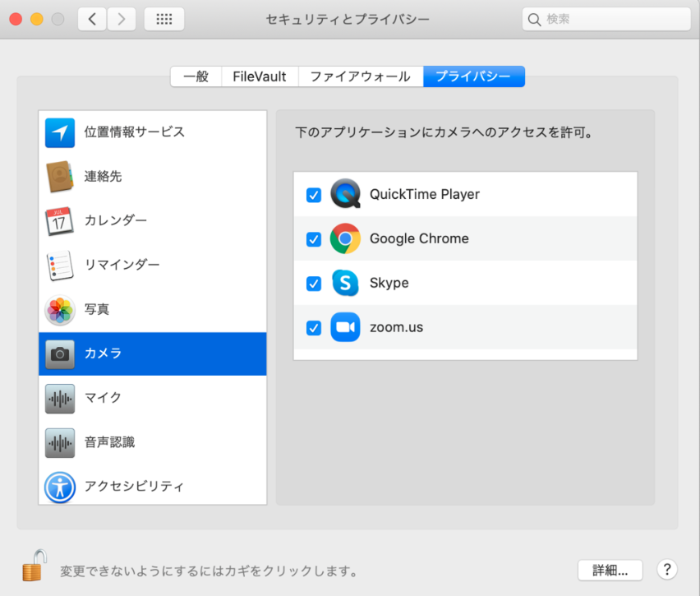The height and width of the screenshot is (596, 700).
Task: Switch to the 一般 (General) tab
Action: click(196, 76)
